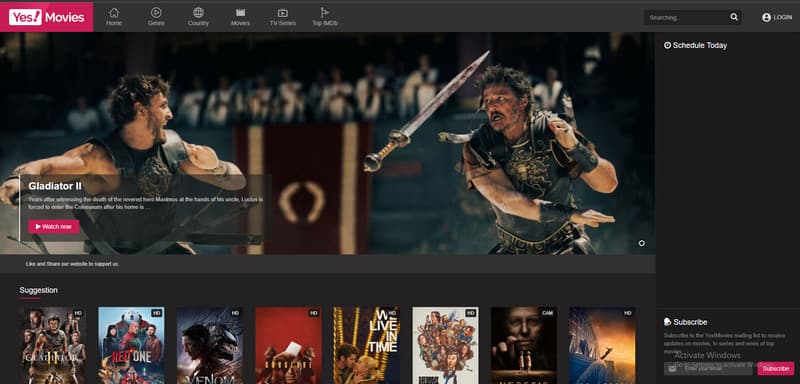Open the We Live in Time poster
Viewport: 800px width, 384px height.
point(367,345)
